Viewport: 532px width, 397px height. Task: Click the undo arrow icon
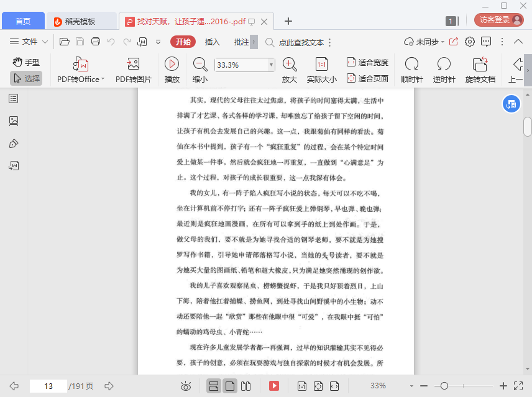pos(111,42)
